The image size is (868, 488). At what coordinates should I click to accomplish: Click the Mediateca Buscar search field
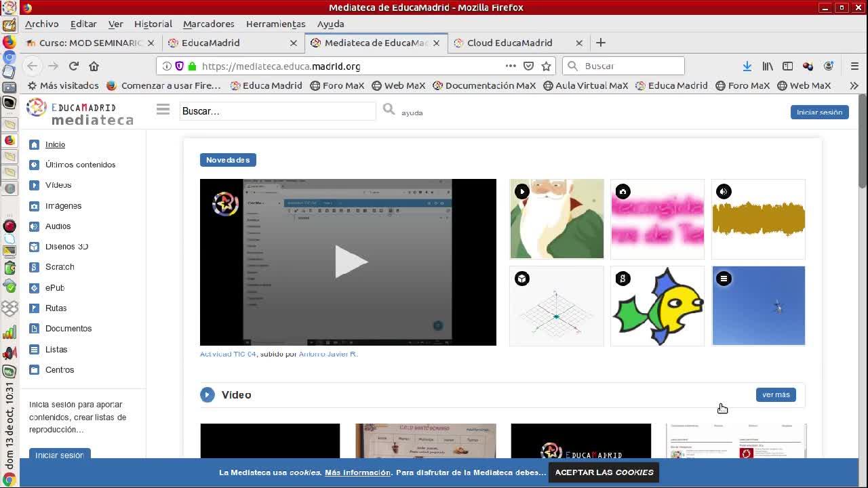pos(277,111)
